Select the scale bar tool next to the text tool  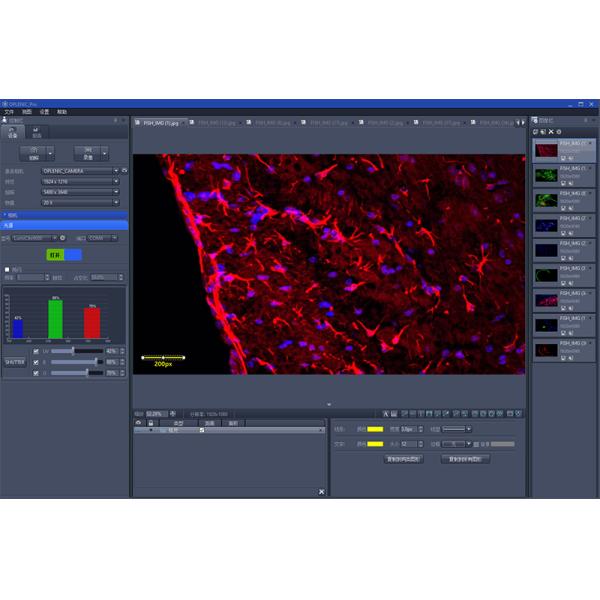[x=394, y=414]
